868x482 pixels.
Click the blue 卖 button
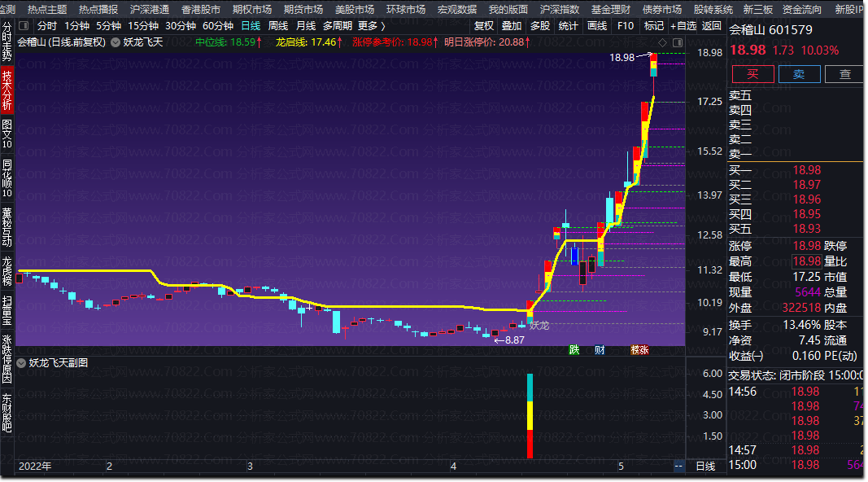(x=799, y=74)
